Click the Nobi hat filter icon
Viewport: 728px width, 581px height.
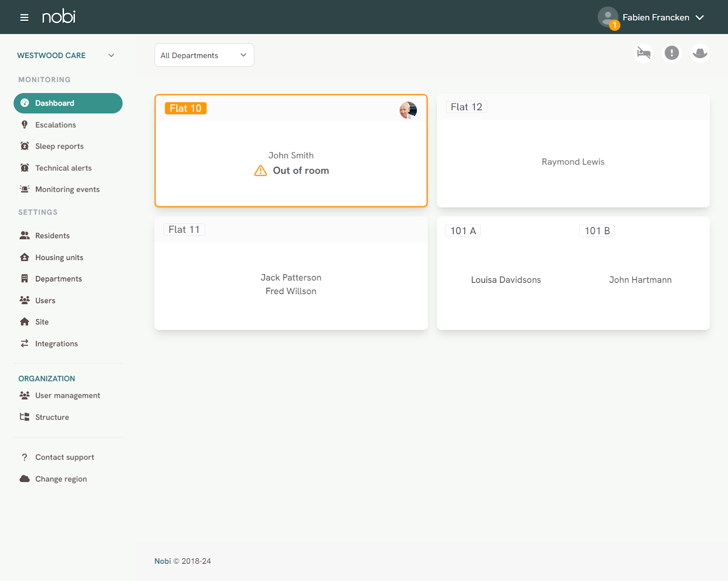tap(700, 53)
